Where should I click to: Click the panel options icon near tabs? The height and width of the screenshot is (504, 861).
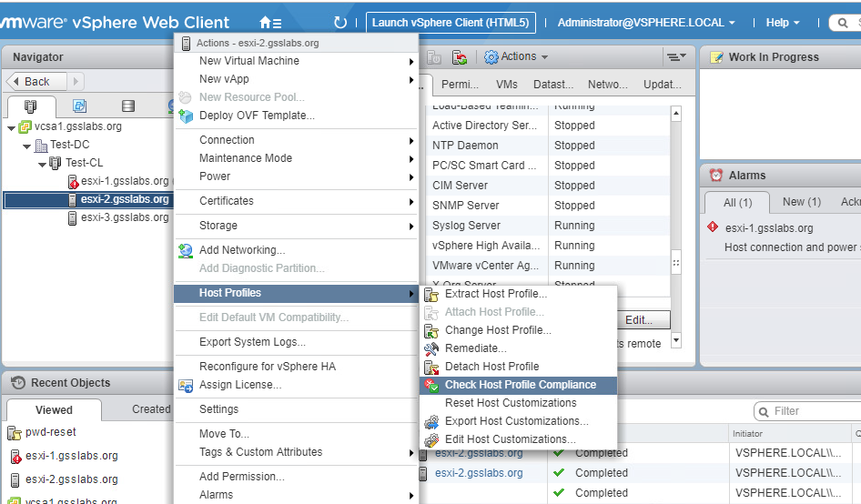(x=676, y=56)
